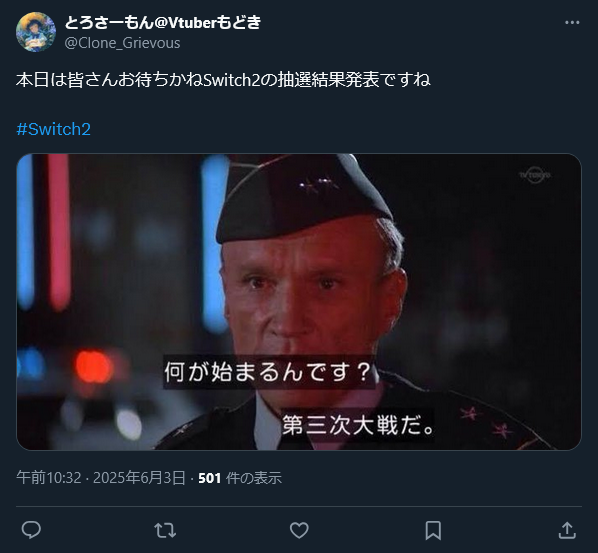Viewport: 598px width, 553px height.
Task: Like the tweet with the heart icon
Action: coord(299,530)
